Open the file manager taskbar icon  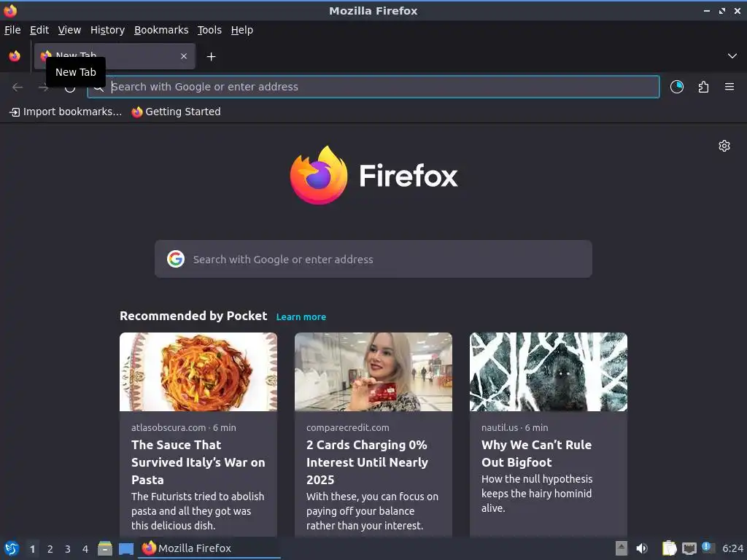pos(105,548)
